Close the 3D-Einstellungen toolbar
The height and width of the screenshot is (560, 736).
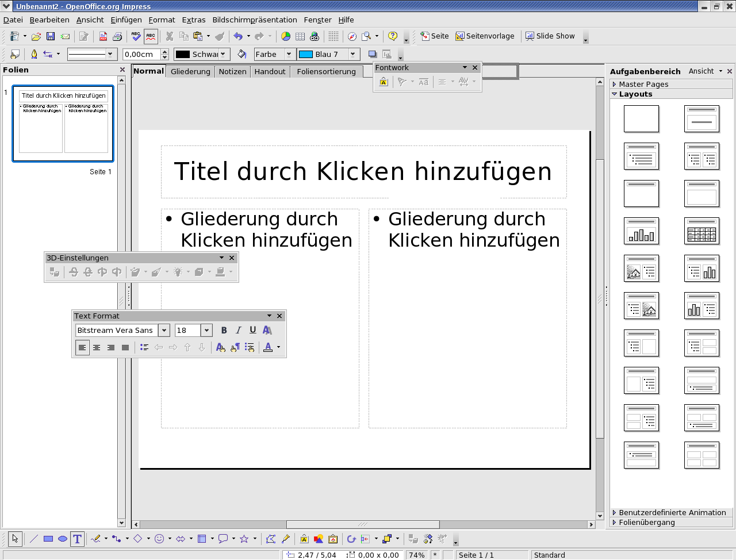pos(232,258)
